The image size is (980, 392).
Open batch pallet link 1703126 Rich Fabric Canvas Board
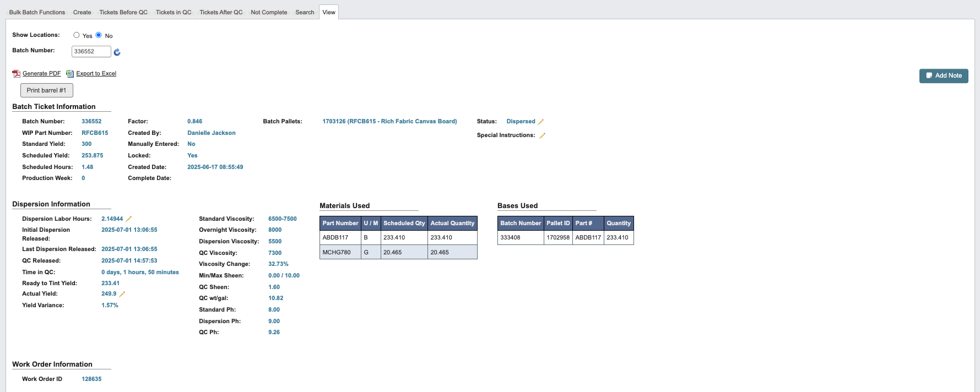click(x=389, y=122)
